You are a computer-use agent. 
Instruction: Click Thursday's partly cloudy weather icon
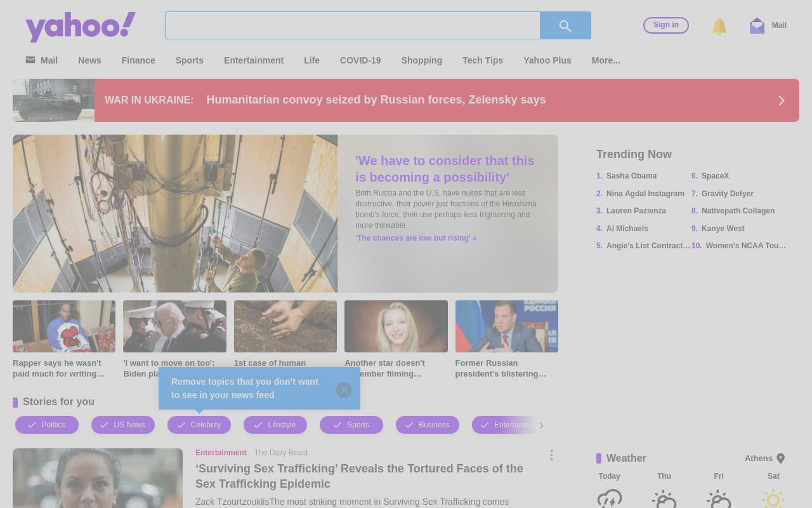tap(664, 498)
